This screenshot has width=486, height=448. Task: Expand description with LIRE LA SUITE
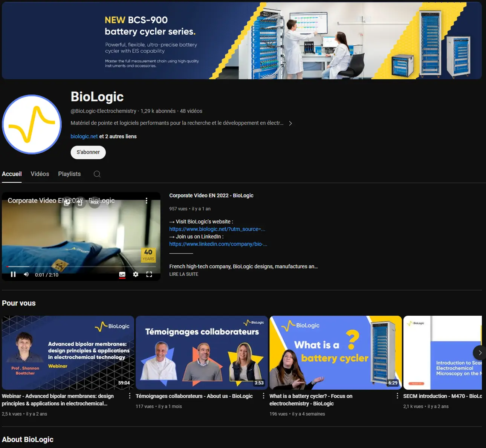click(184, 274)
